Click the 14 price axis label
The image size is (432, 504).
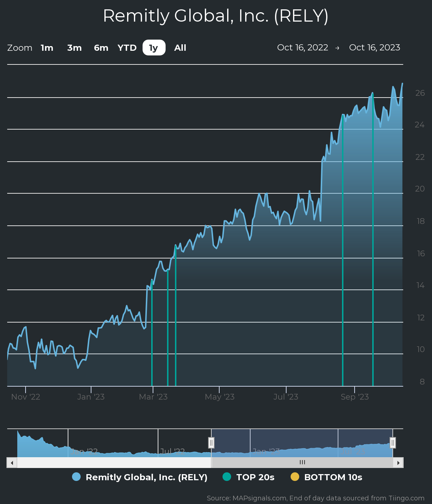click(420, 285)
